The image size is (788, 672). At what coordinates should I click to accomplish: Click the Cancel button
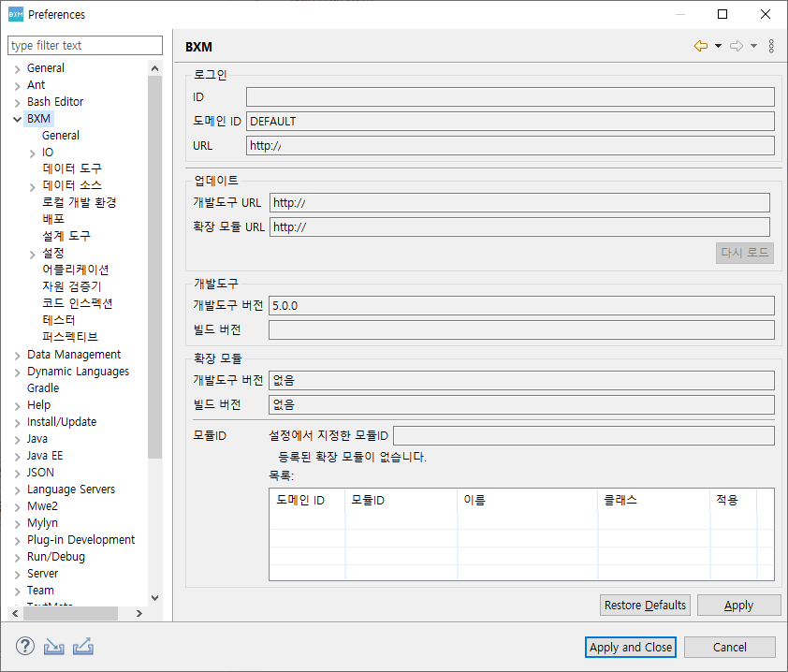(730, 648)
